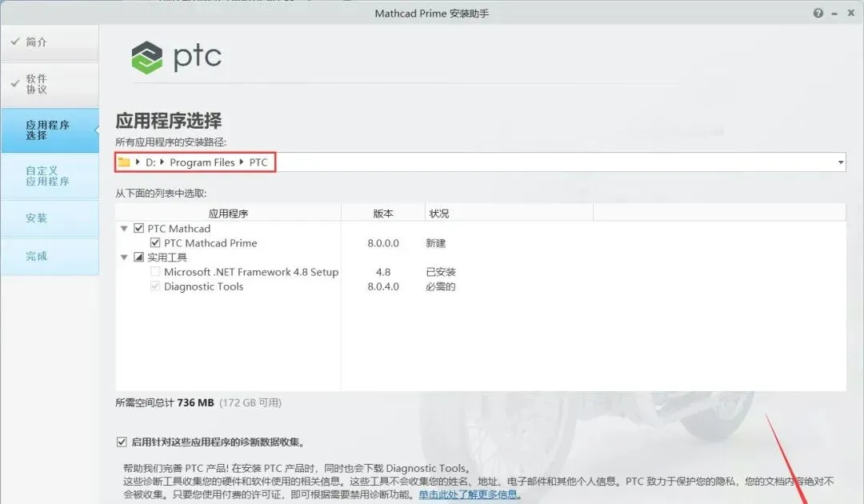Click the 已安装 status cell

pyautogui.click(x=441, y=272)
